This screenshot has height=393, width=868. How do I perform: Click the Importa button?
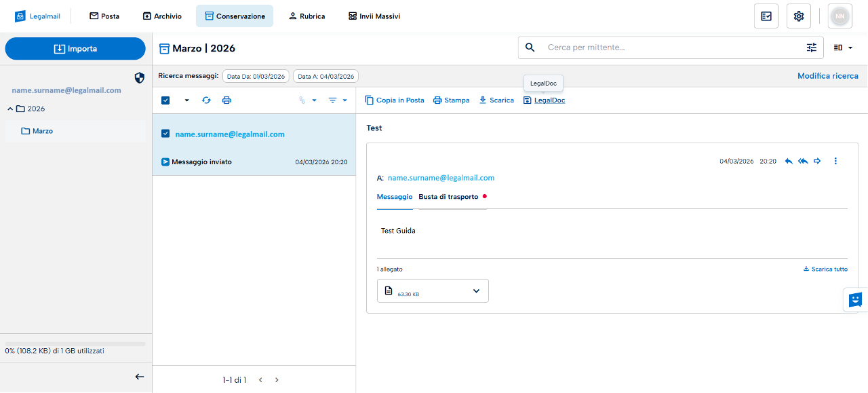[75, 49]
